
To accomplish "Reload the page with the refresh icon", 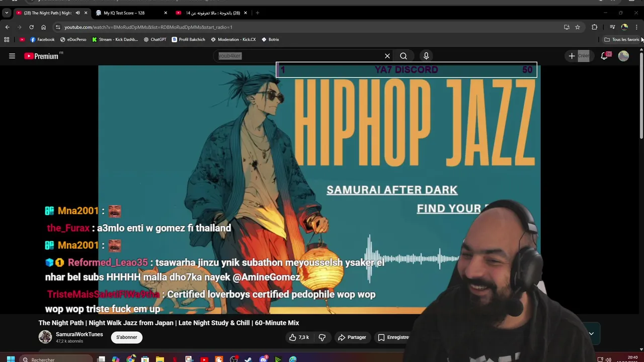I will (x=31, y=27).
